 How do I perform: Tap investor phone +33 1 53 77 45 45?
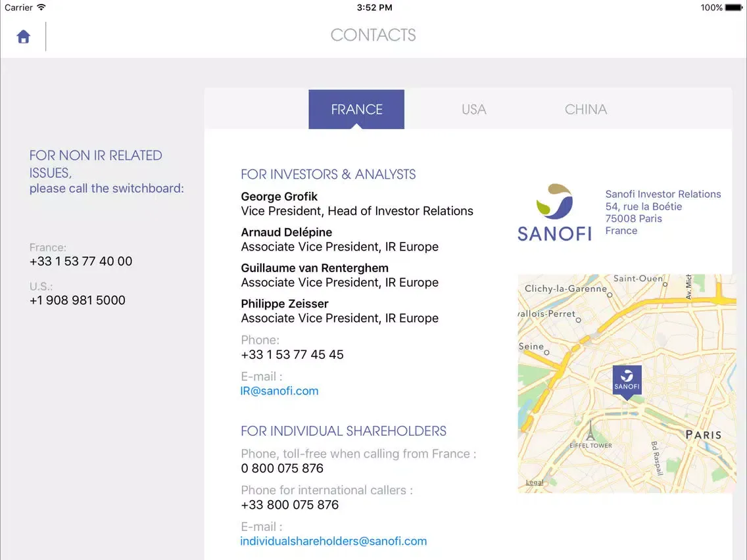[x=292, y=354]
